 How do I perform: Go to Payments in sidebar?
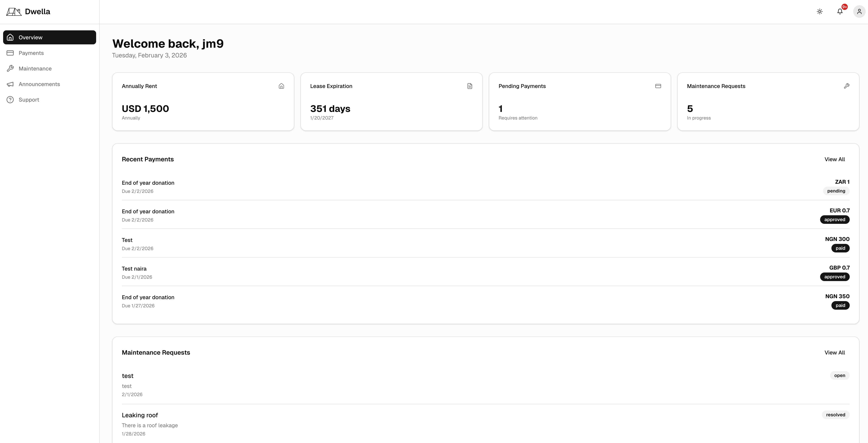click(31, 53)
